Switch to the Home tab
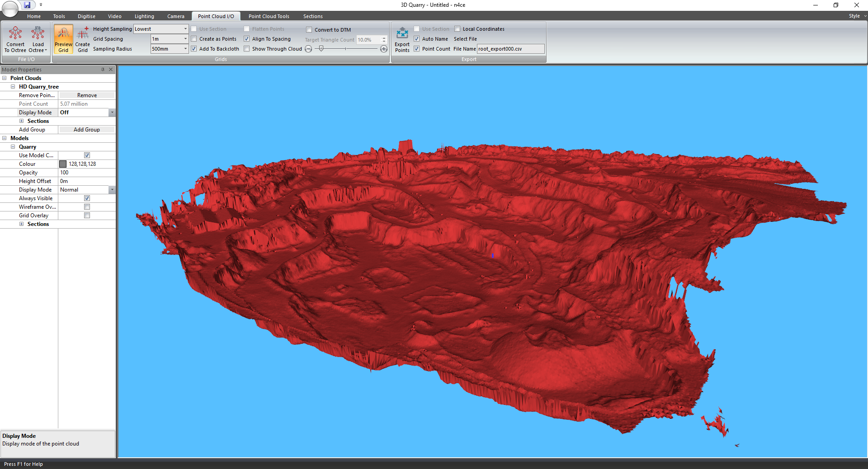Viewport: 868px width, 469px height. [x=34, y=16]
